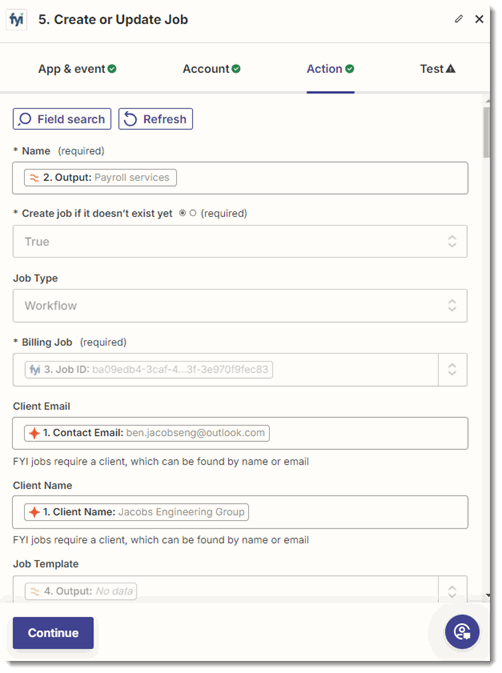This screenshot has width=502, height=673.
Task: Open the 'True' create job dropdown
Action: tap(240, 242)
